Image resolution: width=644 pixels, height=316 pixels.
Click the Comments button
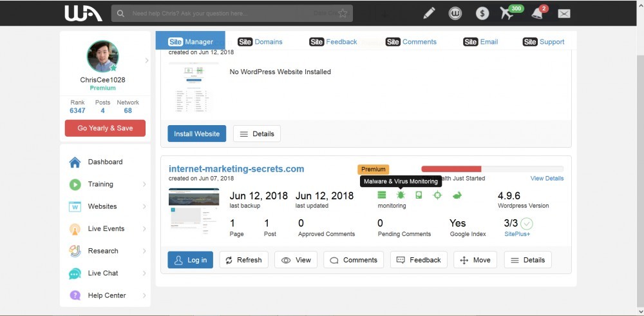point(353,260)
